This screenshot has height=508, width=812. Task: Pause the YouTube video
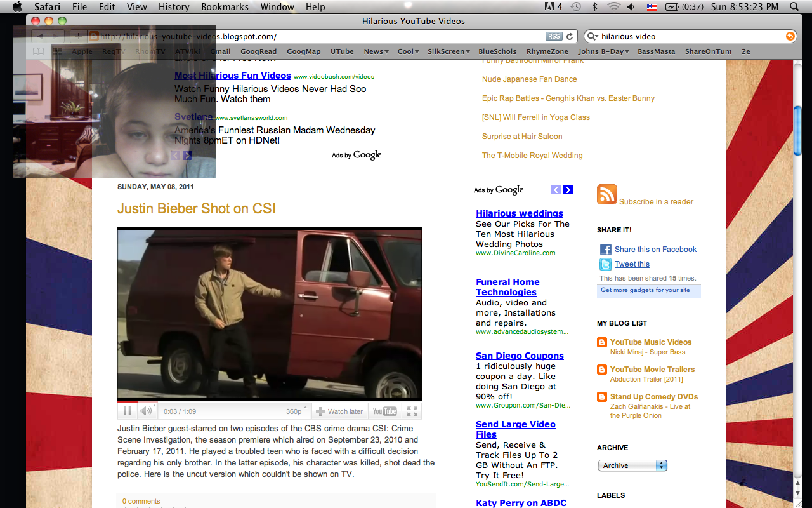click(127, 411)
